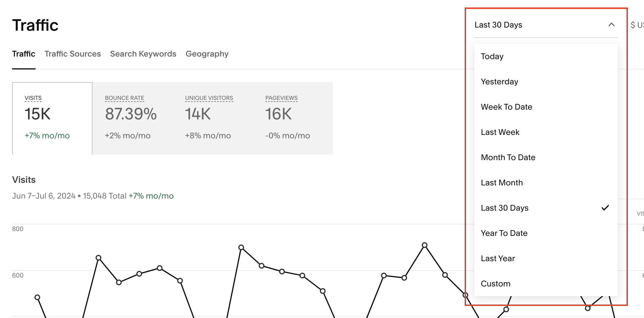The width and height of the screenshot is (644, 318).
Task: Go to the Geography tab
Action: coord(207,54)
